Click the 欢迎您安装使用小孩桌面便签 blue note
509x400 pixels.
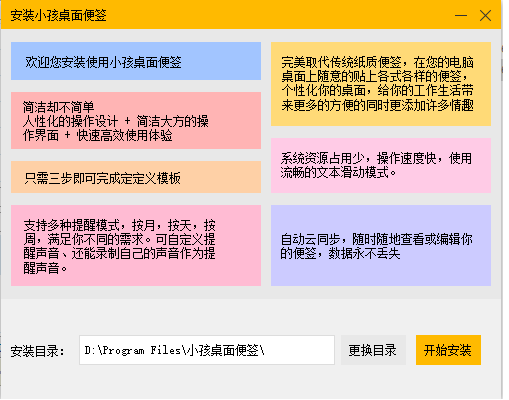(136, 61)
